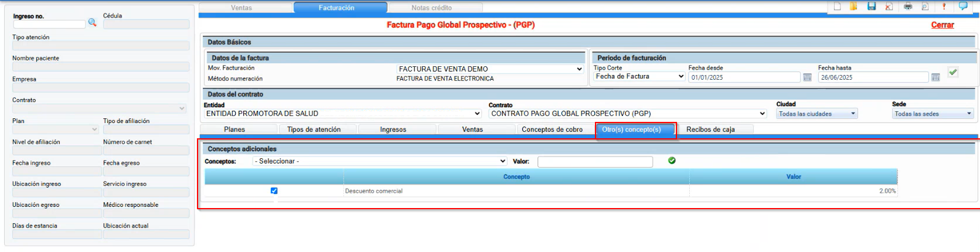Click the Nombre paciente field

[x=101, y=67]
